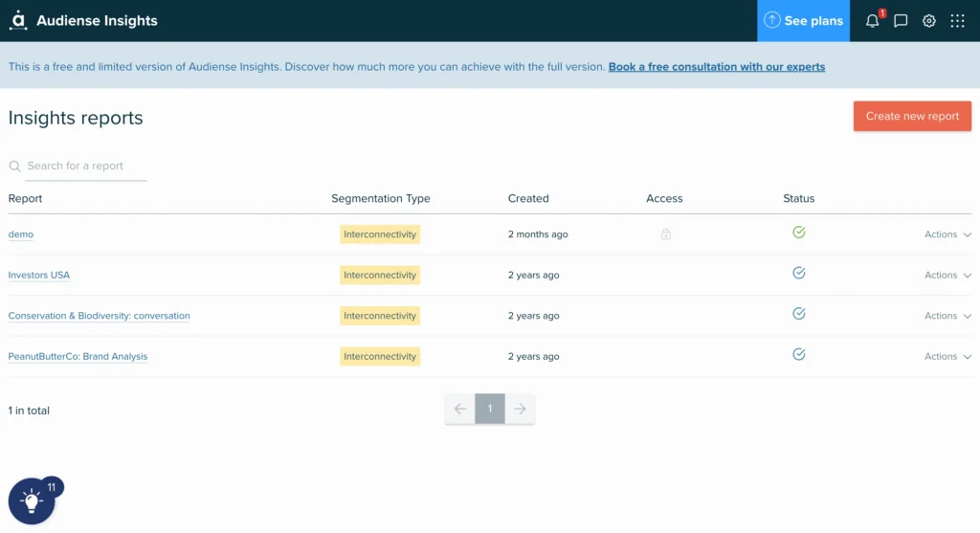Open the apps grid menu
This screenshot has height=533, width=980.
957,21
